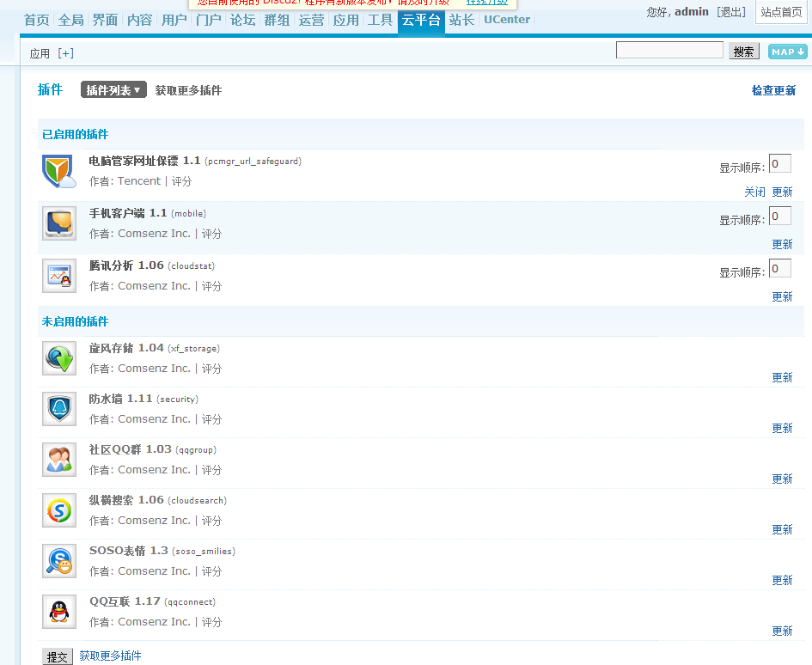Click 评分 for 腾讯分析
The image size is (812, 665).
[211, 286]
